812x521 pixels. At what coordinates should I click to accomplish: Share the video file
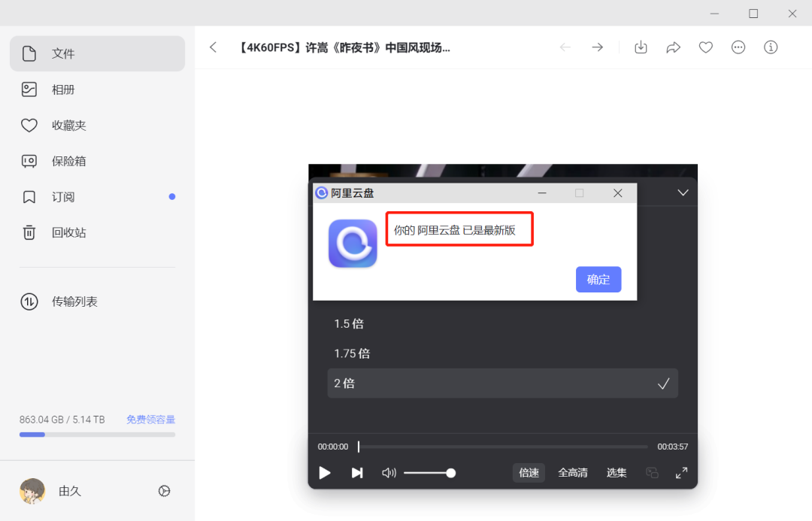(673, 47)
